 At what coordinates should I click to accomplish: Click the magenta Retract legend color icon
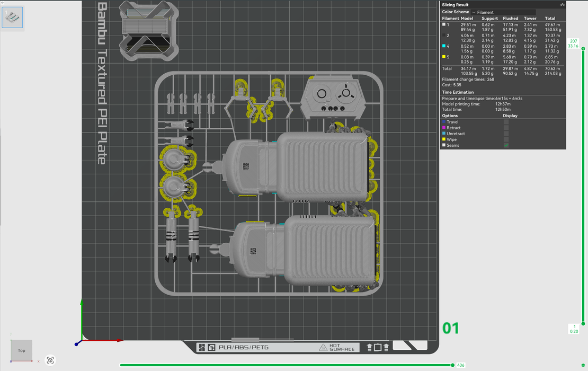tap(444, 128)
